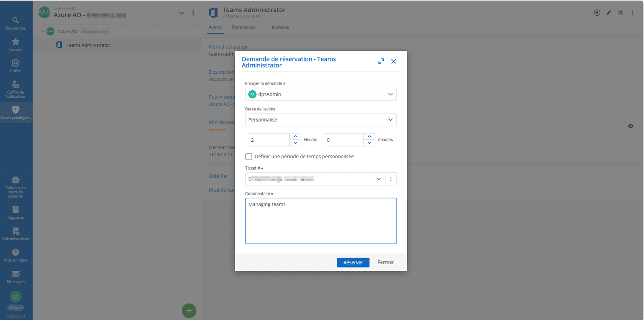Switch to the Journaux tab
Screen dimensions: 644x320
click(x=280, y=27)
